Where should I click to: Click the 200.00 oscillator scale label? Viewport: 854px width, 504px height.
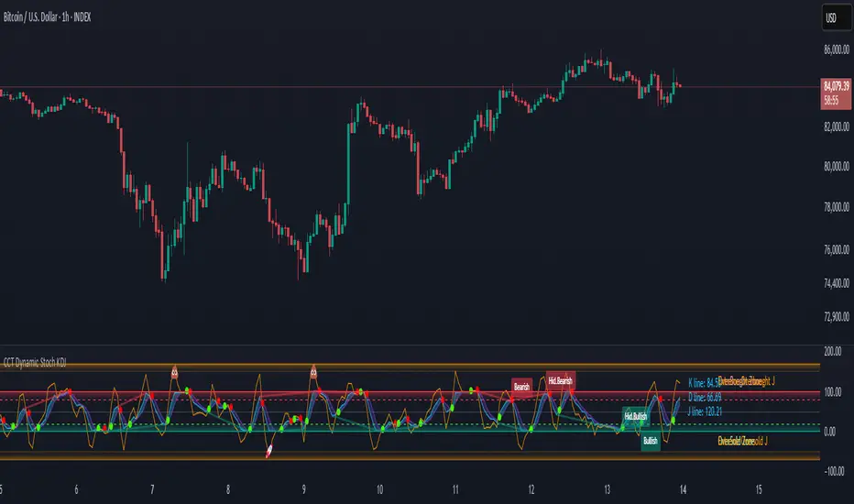(833, 352)
